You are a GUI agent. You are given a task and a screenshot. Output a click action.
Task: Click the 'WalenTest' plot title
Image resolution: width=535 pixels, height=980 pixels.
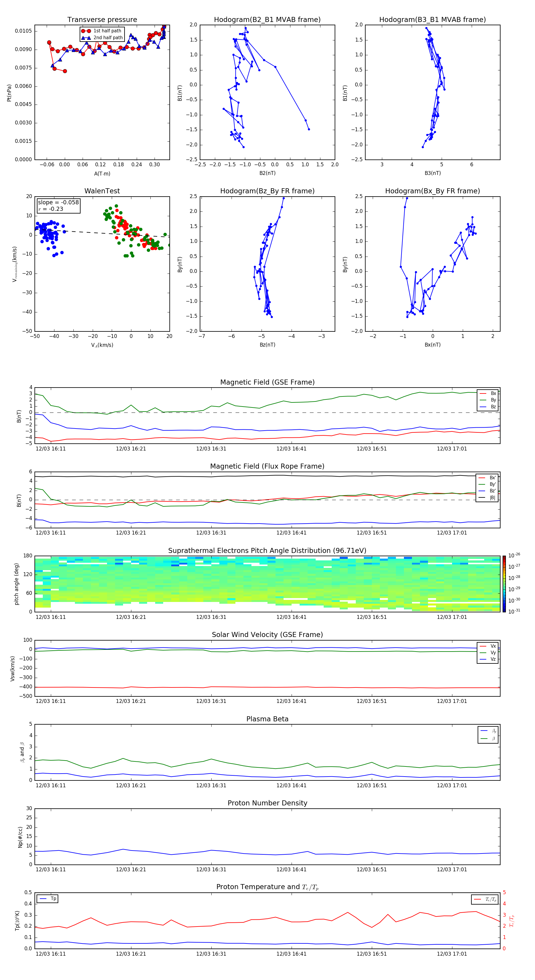(x=102, y=191)
